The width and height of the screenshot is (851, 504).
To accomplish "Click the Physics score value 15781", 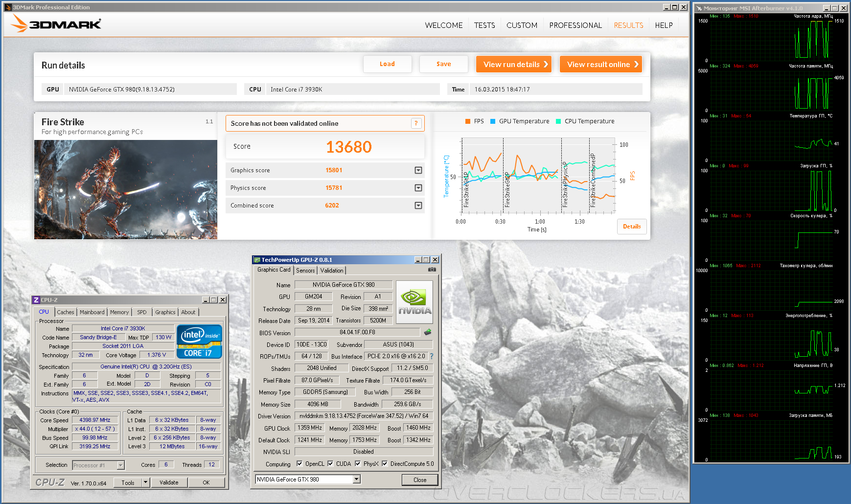I will [x=334, y=188].
